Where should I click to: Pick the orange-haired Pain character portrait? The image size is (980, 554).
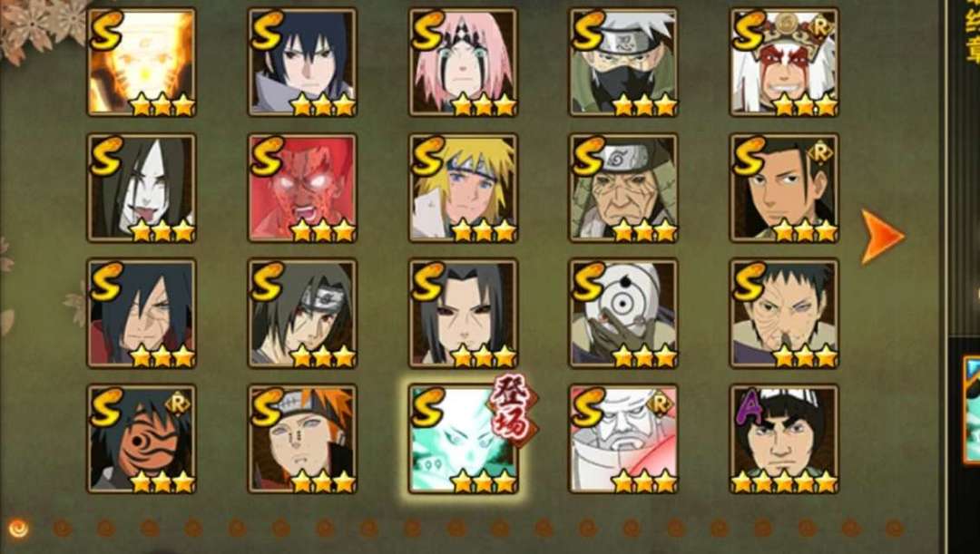(x=302, y=439)
